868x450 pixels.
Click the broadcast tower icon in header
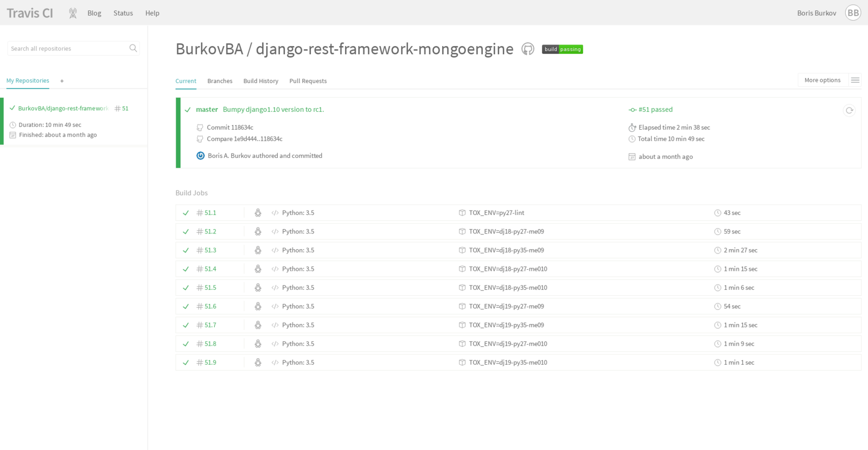73,13
